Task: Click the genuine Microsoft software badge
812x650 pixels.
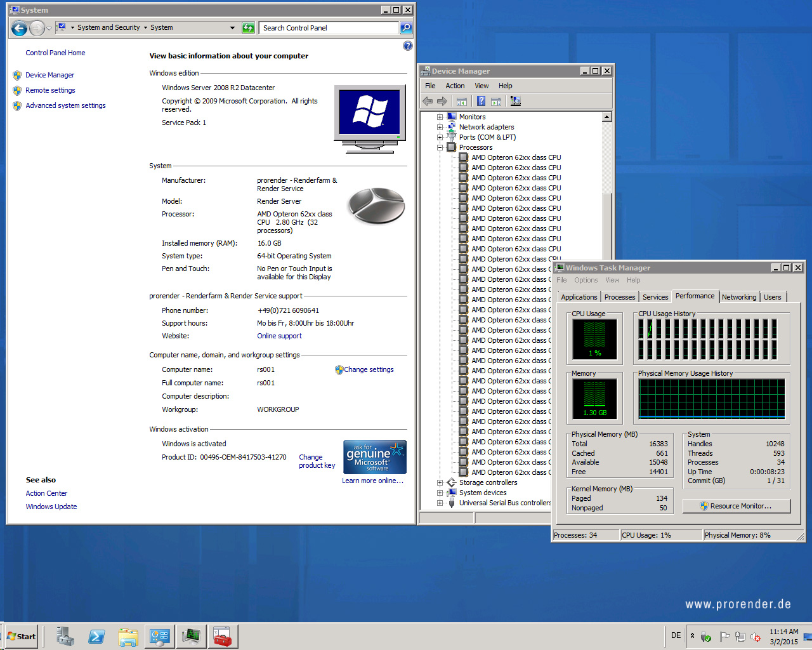Action: tap(375, 457)
